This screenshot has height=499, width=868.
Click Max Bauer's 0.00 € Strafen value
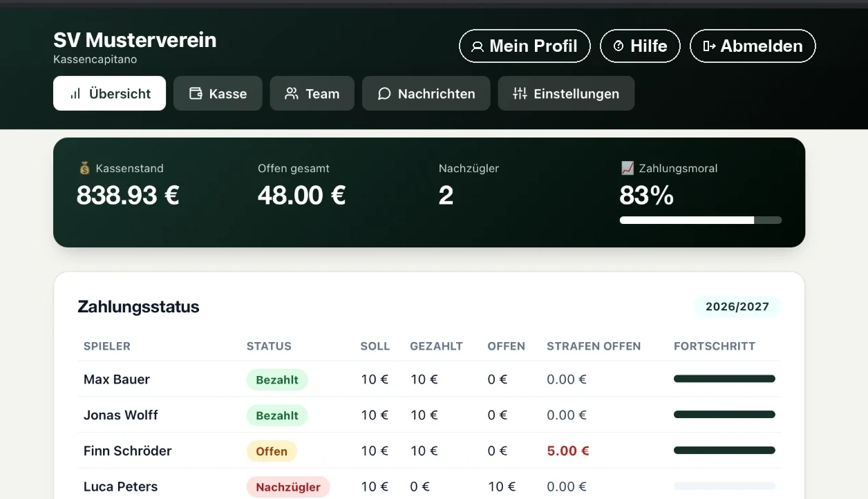click(x=567, y=379)
